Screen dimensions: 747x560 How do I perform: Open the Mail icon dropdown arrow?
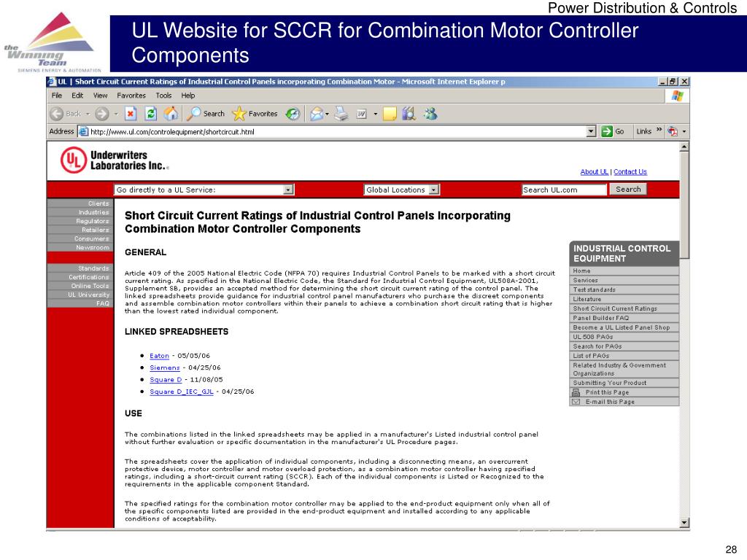pyautogui.click(x=328, y=114)
